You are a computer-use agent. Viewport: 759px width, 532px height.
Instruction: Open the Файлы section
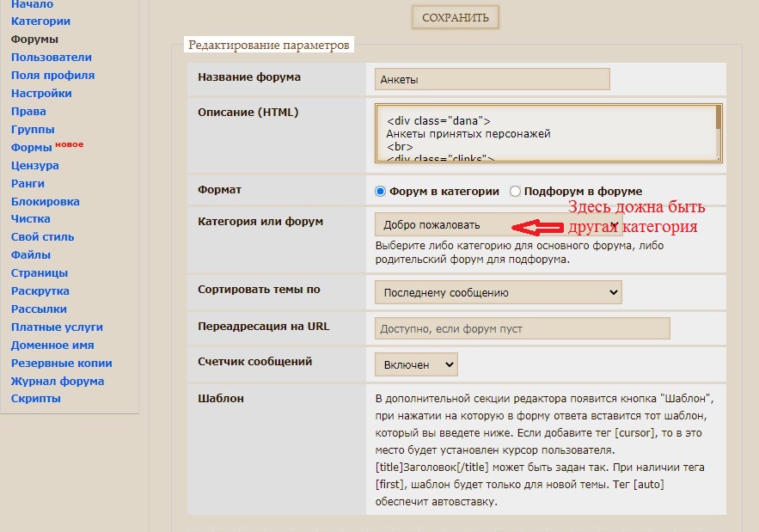click(x=30, y=254)
